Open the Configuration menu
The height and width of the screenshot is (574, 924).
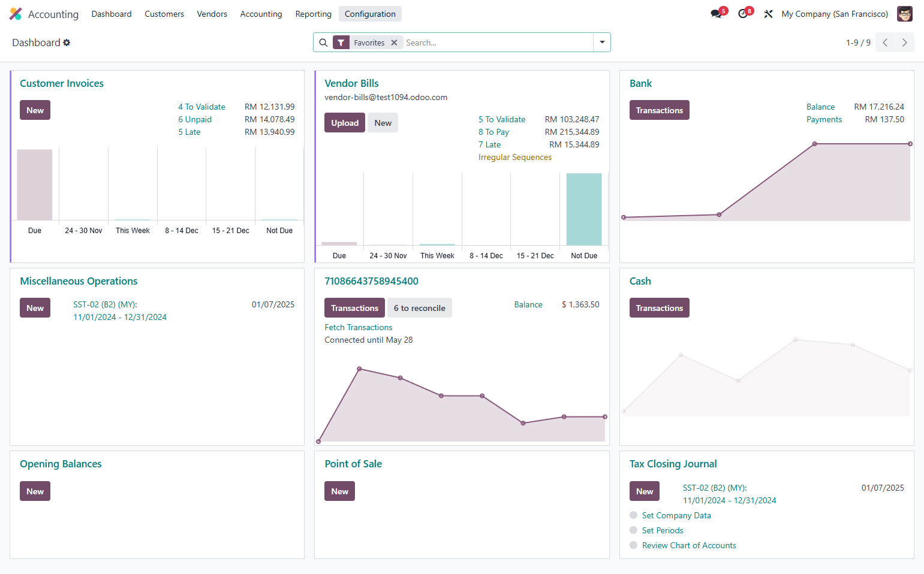[370, 14]
